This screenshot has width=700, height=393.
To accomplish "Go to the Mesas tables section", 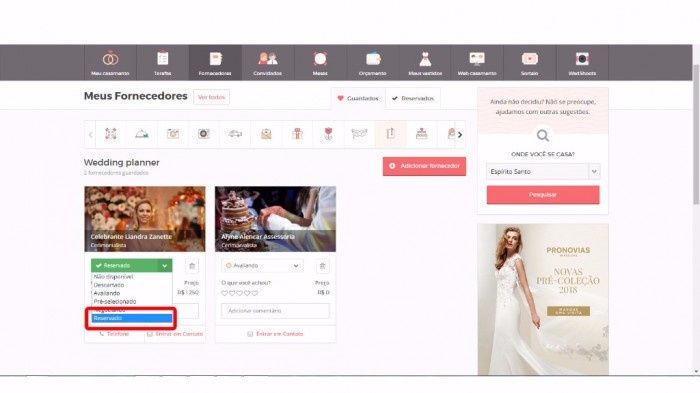I will click(320, 63).
